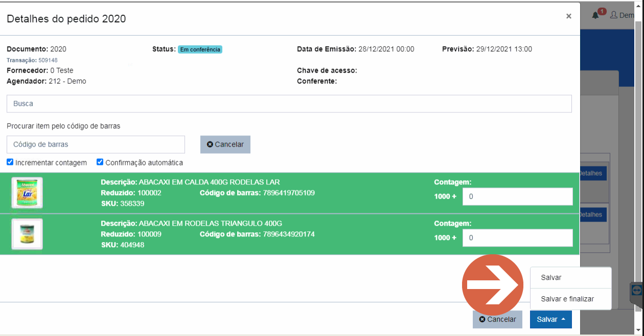The width and height of the screenshot is (644, 336).
Task: Choose Salvar from the dropdown menu
Action: 571,278
